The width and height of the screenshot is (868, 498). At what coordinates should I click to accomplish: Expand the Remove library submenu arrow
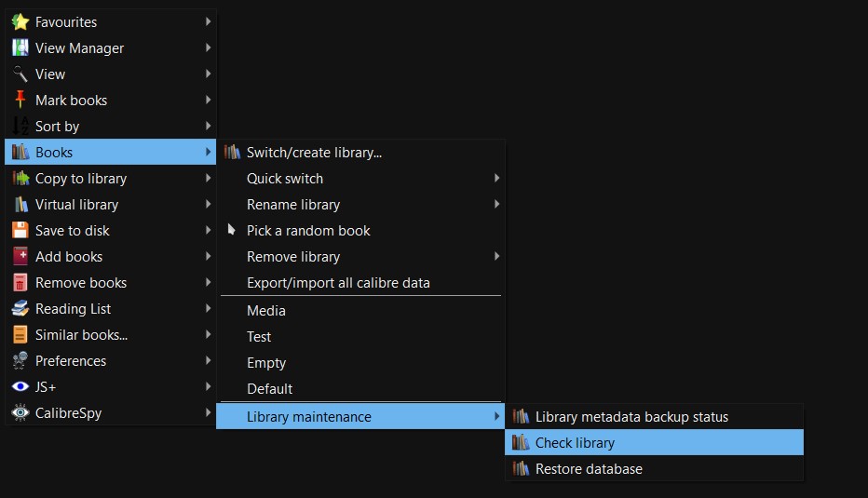pyautogui.click(x=496, y=257)
